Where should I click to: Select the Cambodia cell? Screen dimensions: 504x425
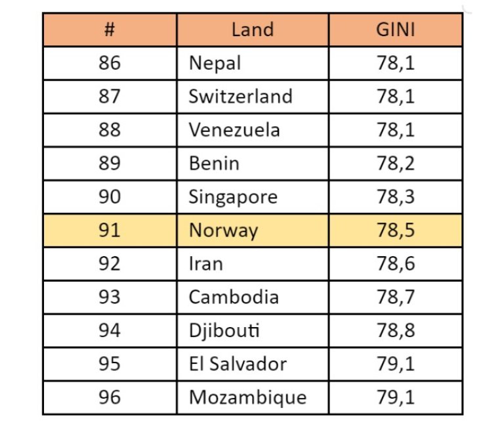(x=253, y=298)
